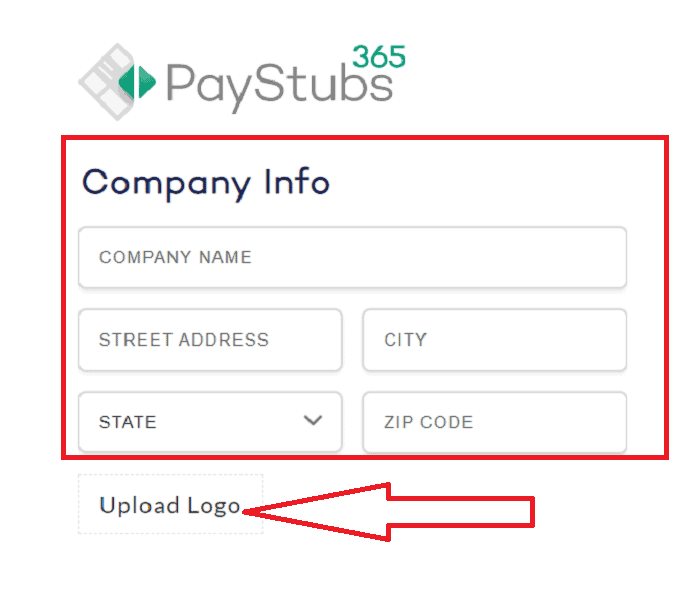Click the chevron arrow in STATE field

coord(313,421)
